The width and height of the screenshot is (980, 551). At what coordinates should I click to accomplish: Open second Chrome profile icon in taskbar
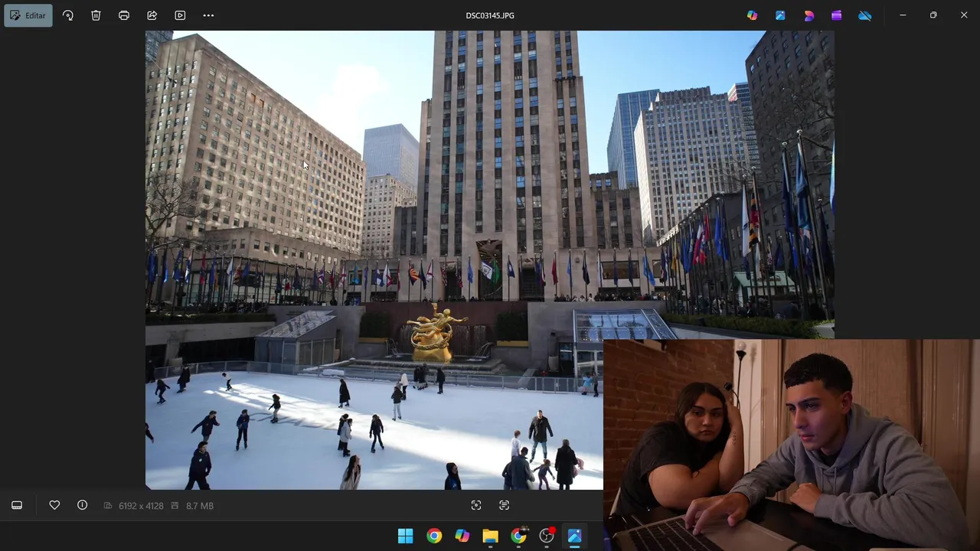click(x=518, y=536)
